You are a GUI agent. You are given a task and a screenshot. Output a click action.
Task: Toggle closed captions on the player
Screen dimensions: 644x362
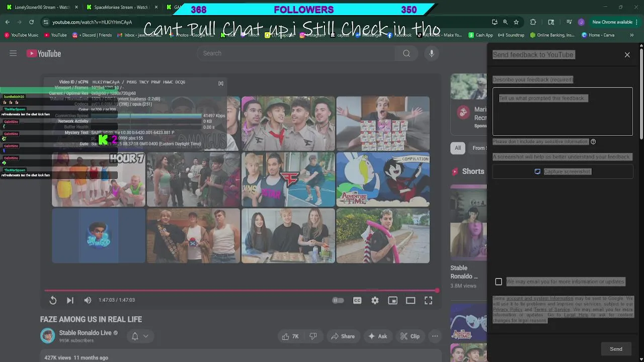(x=357, y=300)
